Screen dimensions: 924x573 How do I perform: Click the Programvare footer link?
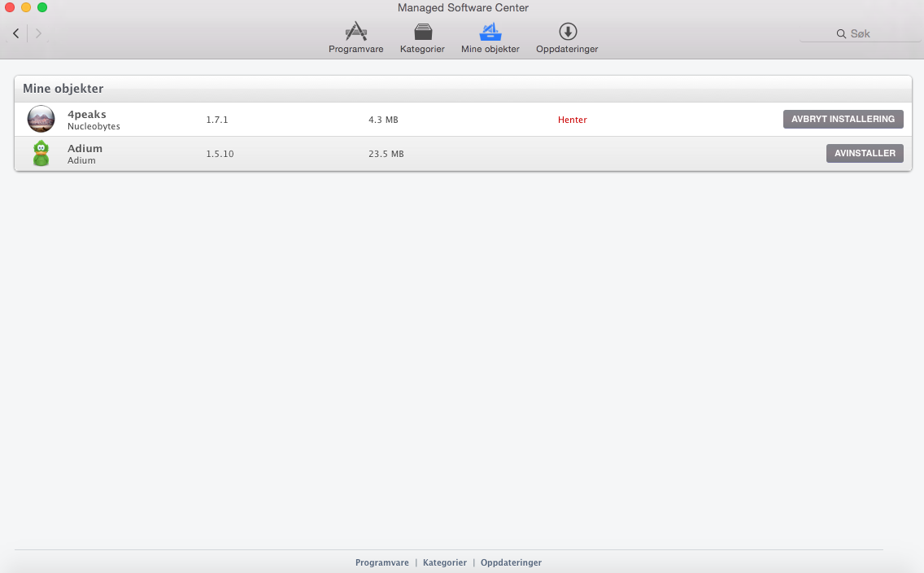click(381, 562)
